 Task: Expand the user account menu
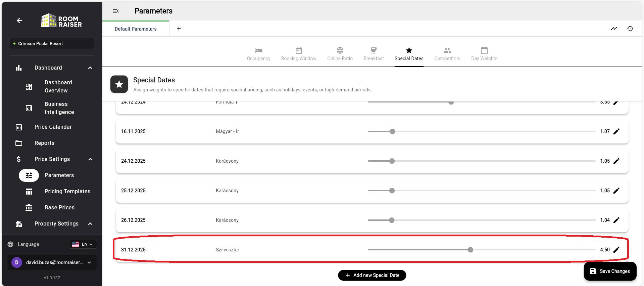[x=89, y=262]
